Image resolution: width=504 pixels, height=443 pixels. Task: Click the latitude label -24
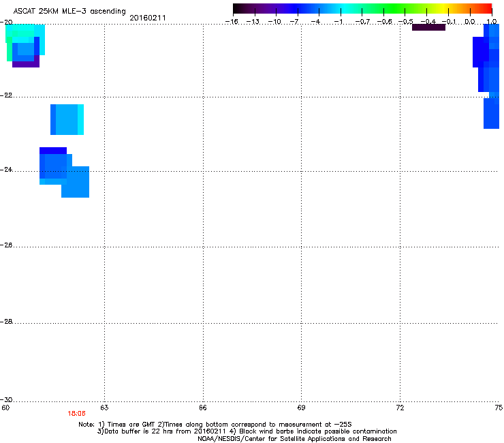(x=6, y=169)
